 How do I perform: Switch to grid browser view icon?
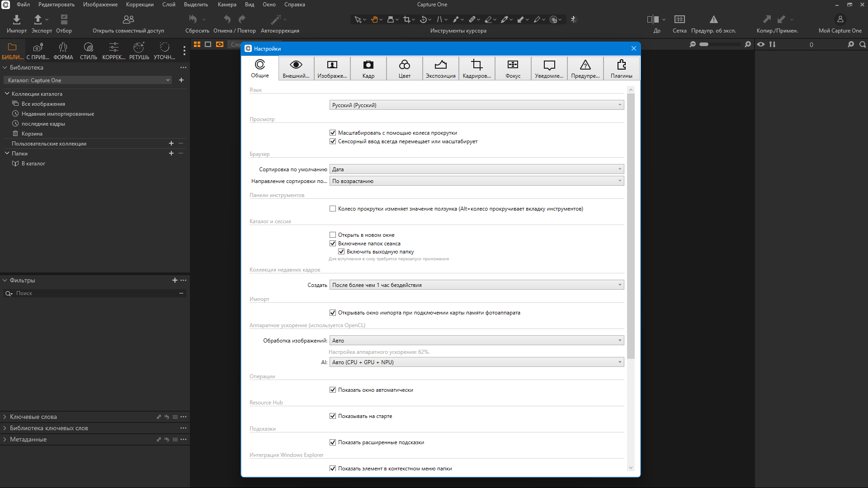tap(197, 44)
